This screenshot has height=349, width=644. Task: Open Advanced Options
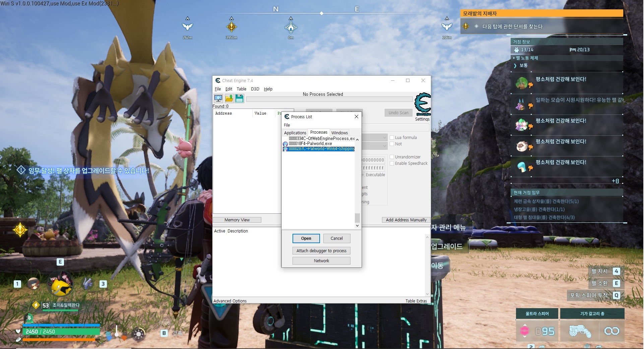[230, 301]
